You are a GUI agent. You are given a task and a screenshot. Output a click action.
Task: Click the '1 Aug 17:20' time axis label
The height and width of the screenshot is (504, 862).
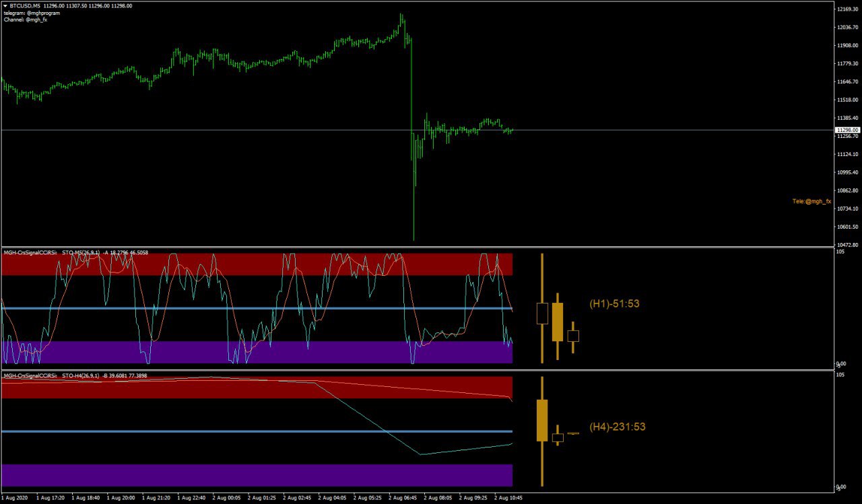point(51,499)
